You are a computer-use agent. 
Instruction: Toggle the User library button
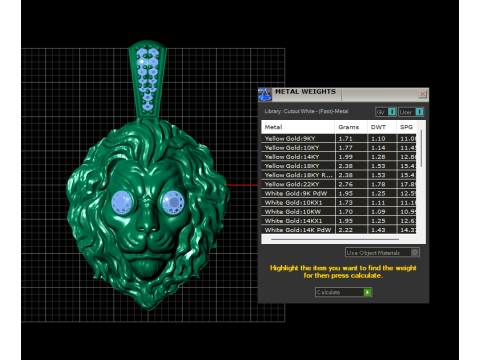click(411, 112)
